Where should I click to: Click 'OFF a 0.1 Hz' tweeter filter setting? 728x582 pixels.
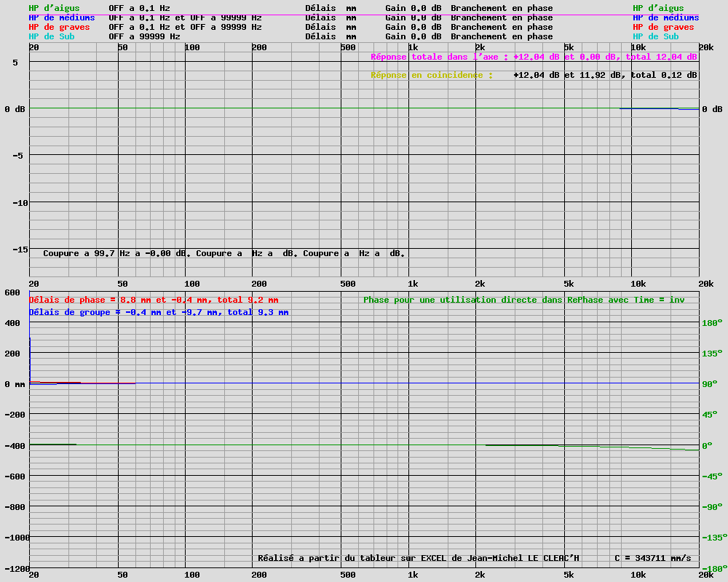tap(139, 8)
